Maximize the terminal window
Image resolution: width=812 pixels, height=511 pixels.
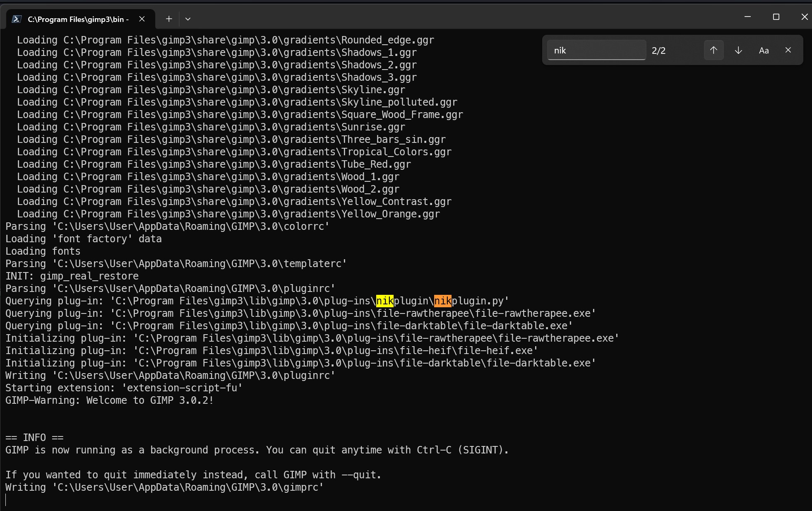pos(776,17)
